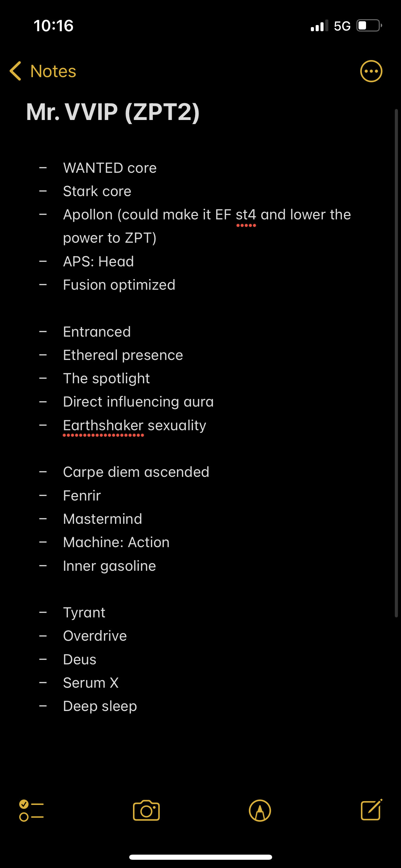The width and height of the screenshot is (401, 868).
Task: Tap the note's vertical scrollbar
Action: point(396,363)
